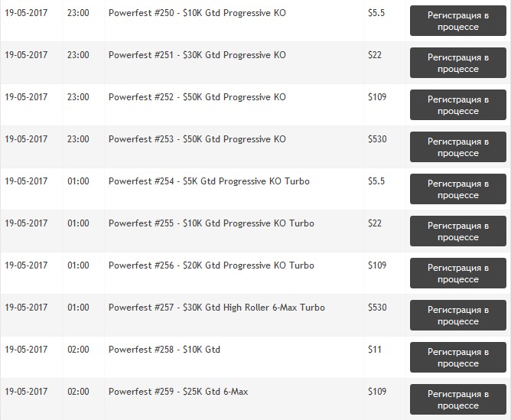511x420 pixels.
Task: Register for Powerfest #257 High Roller
Action: pyautogui.click(x=458, y=315)
